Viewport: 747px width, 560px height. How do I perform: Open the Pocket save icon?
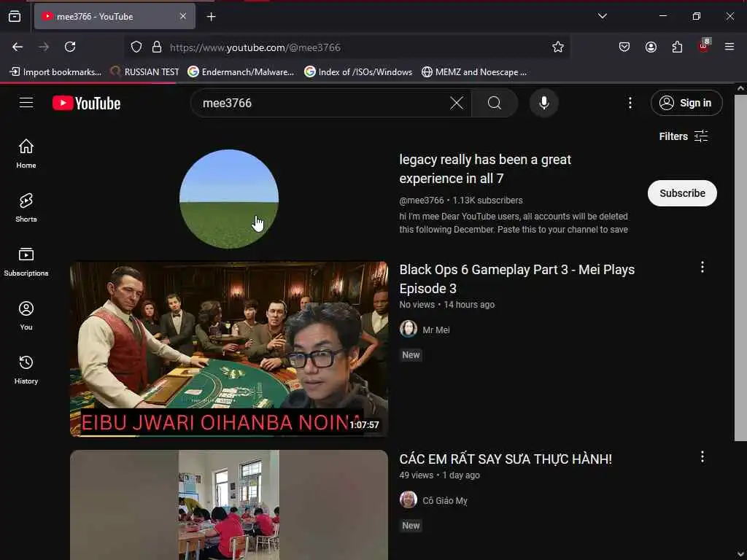(624, 47)
